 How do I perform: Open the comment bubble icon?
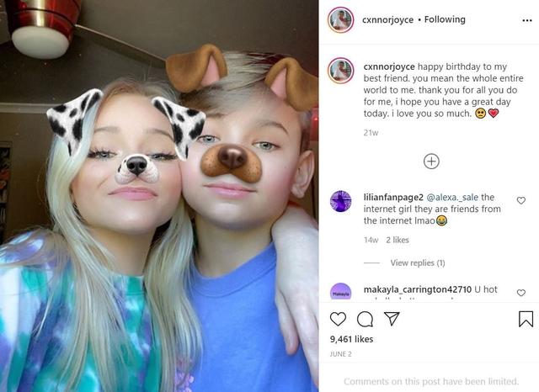(365, 319)
